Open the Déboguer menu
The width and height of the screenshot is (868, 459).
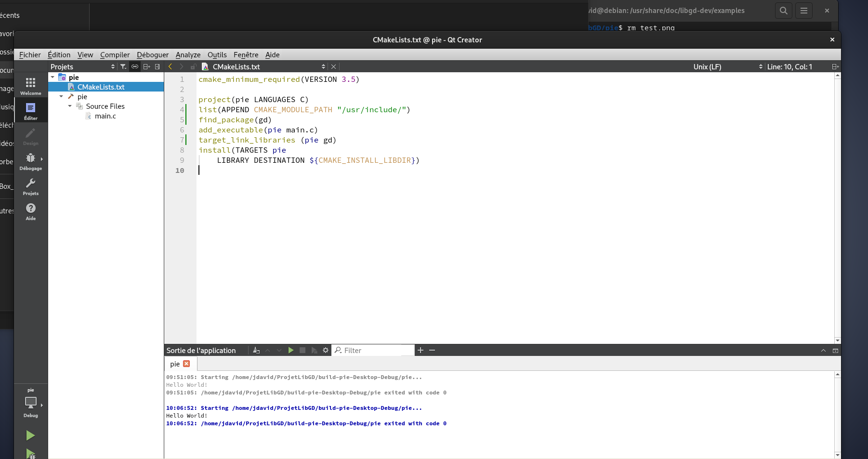153,54
